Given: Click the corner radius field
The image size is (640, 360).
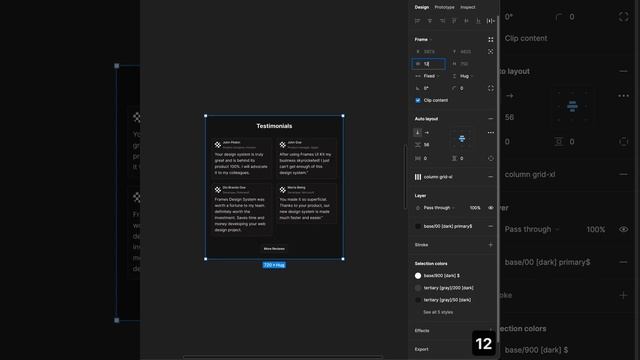Looking at the screenshot, I should (x=465, y=89).
